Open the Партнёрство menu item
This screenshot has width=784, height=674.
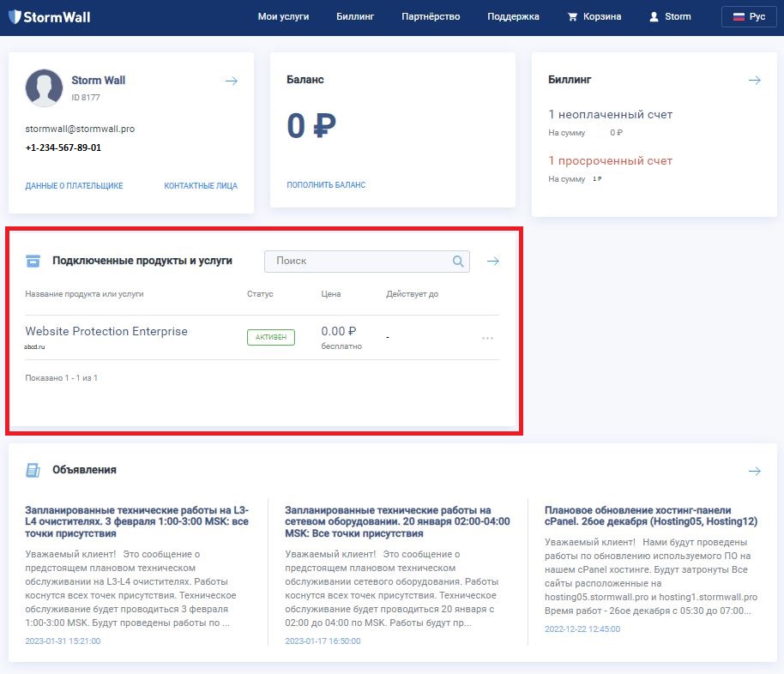(x=431, y=16)
